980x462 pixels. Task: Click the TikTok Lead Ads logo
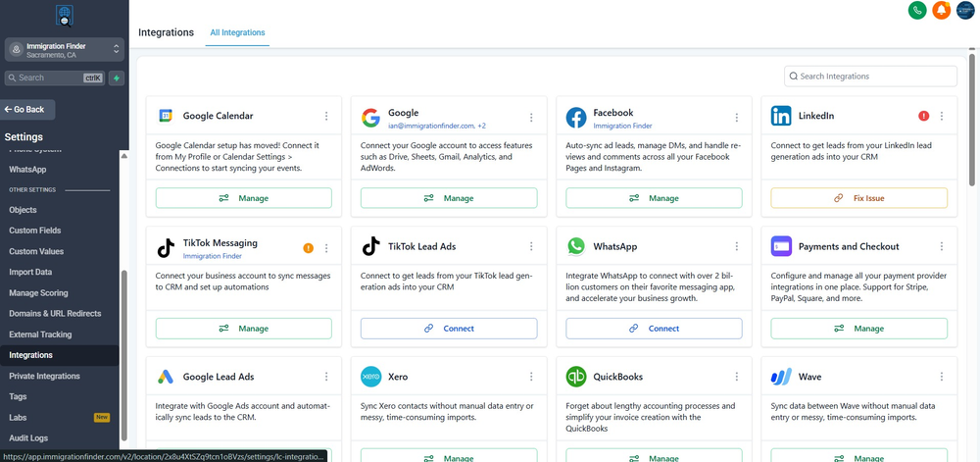point(370,246)
